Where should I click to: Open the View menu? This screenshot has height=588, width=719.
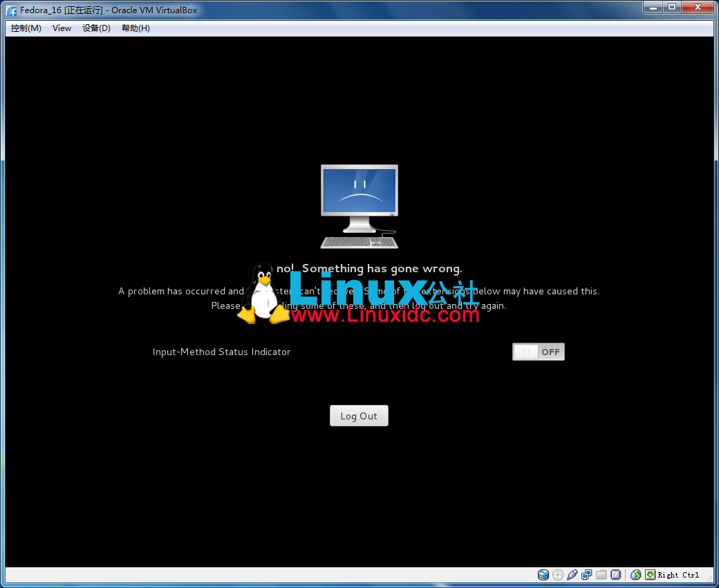click(62, 28)
